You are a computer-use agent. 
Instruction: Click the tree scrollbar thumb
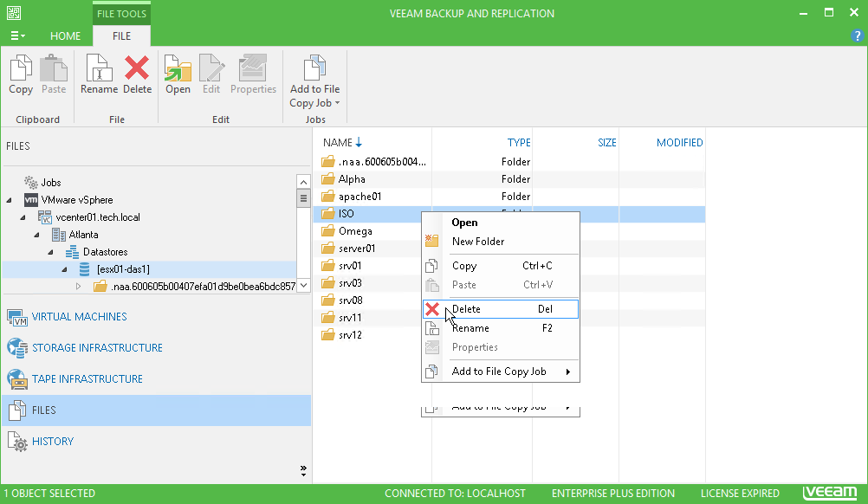coord(303,198)
